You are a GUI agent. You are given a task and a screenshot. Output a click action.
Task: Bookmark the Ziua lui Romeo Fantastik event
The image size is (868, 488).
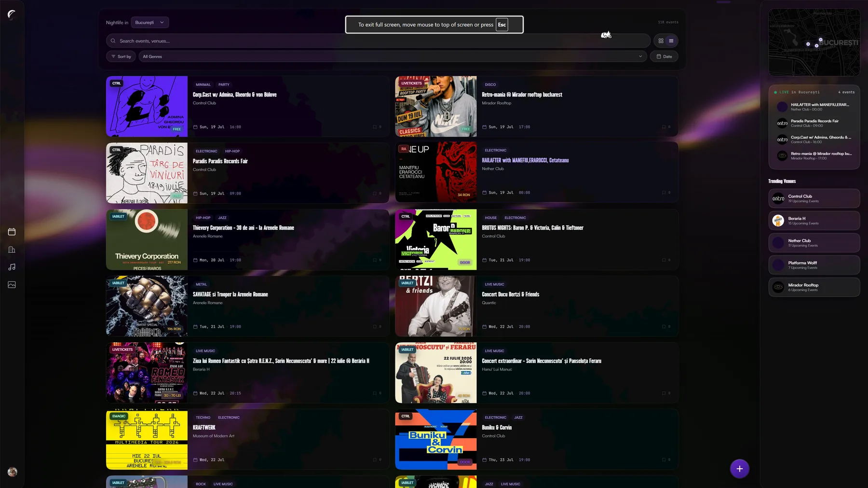(377, 393)
